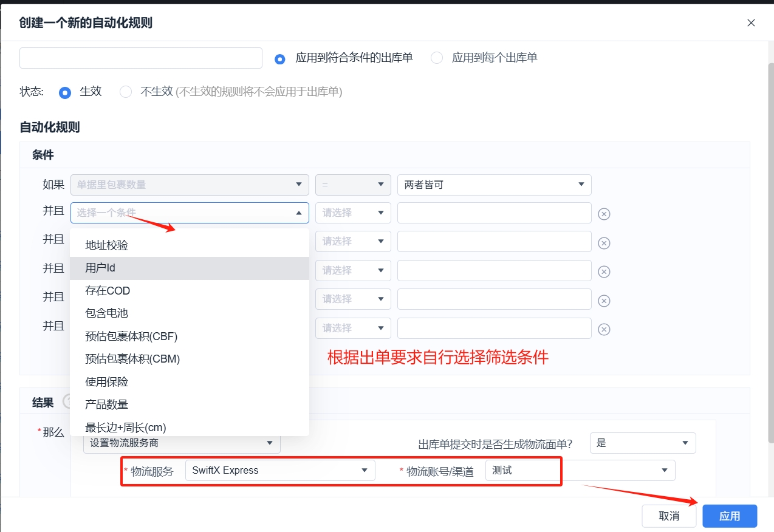Set status to 生效
The height and width of the screenshot is (532, 774).
(x=65, y=92)
